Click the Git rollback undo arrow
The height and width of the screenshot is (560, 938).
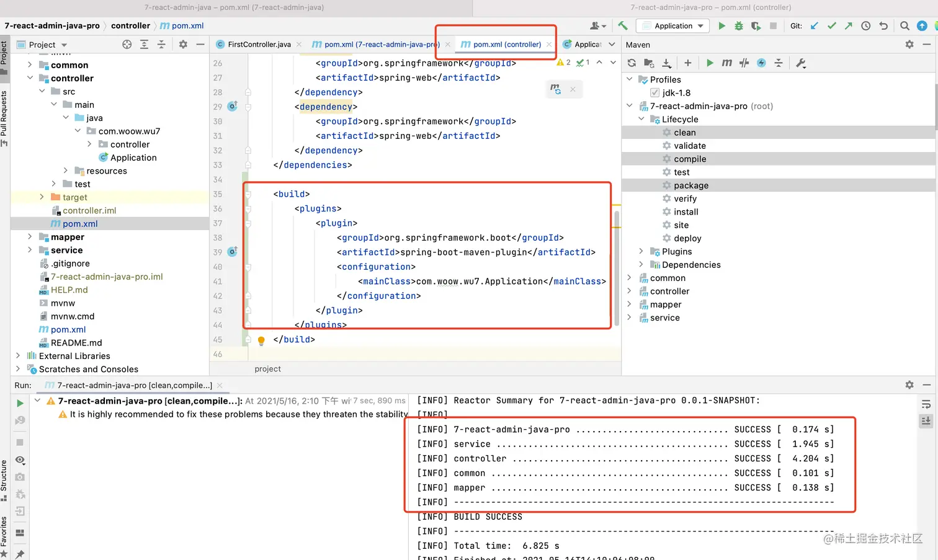pos(883,25)
